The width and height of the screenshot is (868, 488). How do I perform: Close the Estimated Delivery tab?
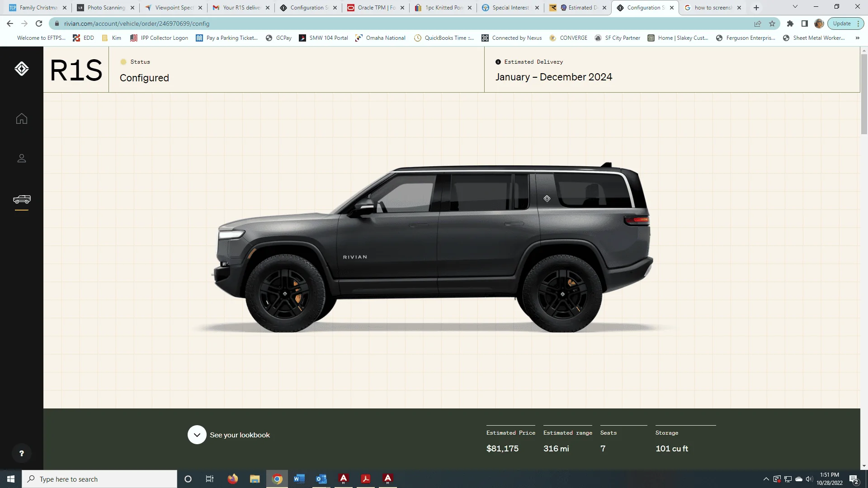coord(604,8)
